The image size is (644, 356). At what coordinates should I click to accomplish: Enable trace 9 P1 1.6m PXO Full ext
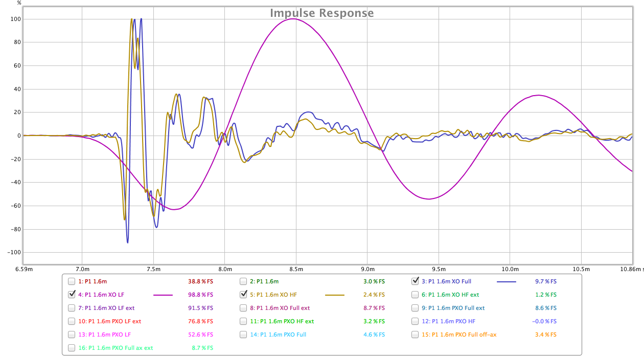415,307
